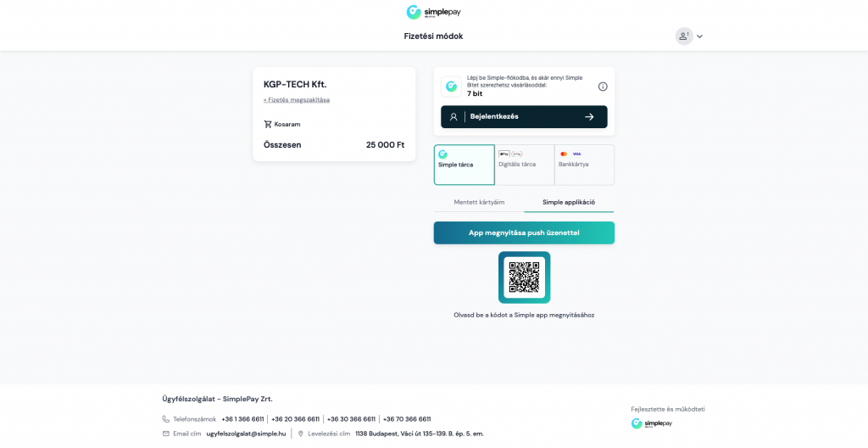Click the SimplePay logo in header
The height and width of the screenshot is (448, 868).
(433, 12)
